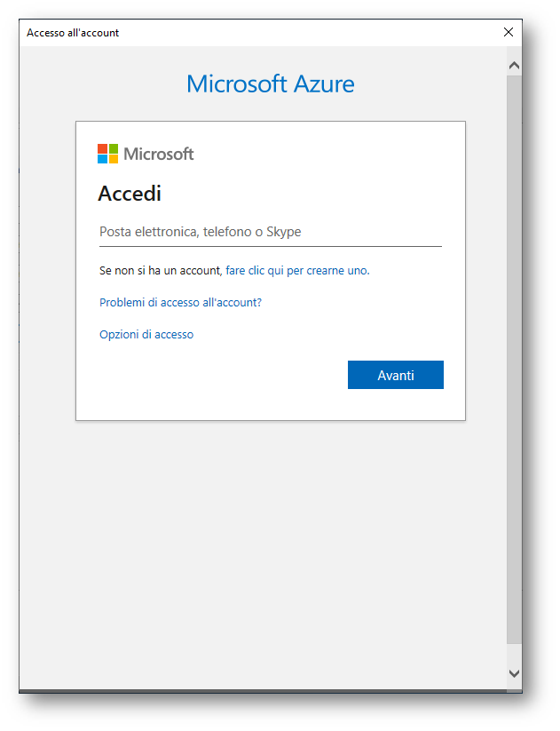This screenshot has height=731, width=560.
Task: Open the 'fare clic qui per crearne uno' link
Action: click(297, 270)
